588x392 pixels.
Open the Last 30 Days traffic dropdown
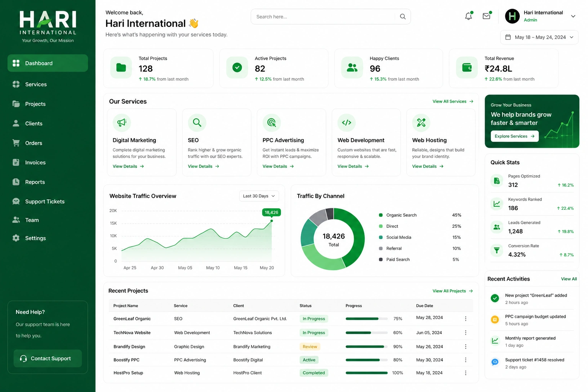259,196
